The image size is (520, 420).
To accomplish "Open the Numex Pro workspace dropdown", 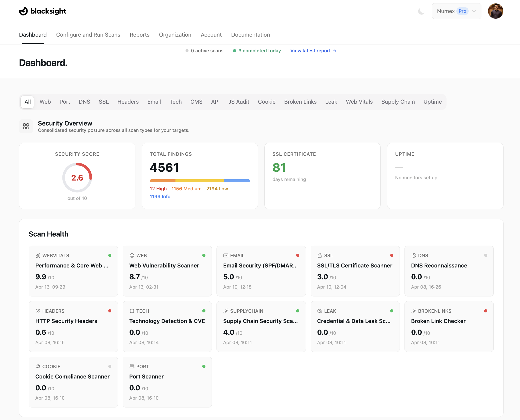I will pos(456,11).
